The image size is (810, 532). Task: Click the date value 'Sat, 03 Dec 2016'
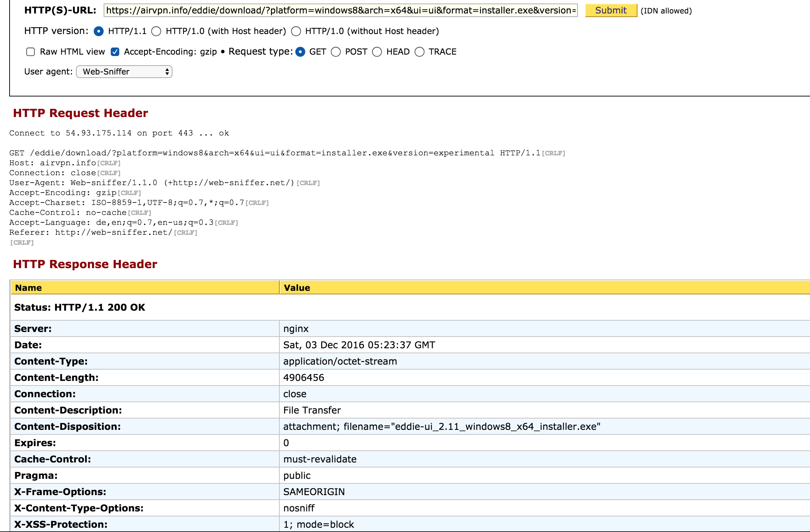coord(359,345)
